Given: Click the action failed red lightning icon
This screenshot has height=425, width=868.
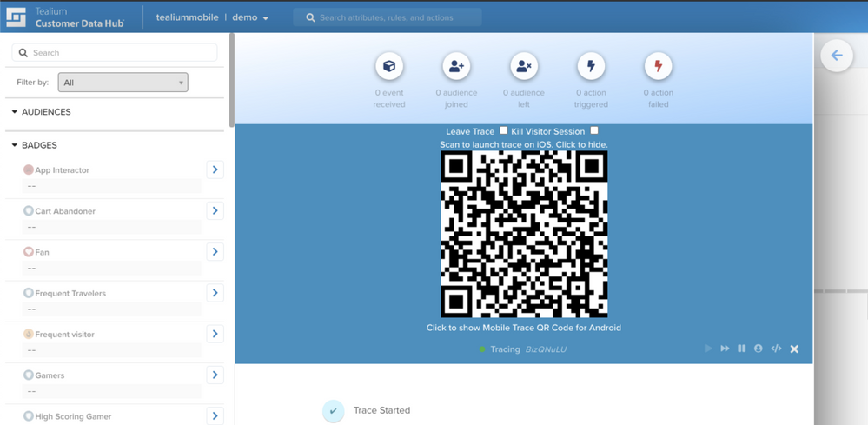Looking at the screenshot, I should click(x=658, y=67).
